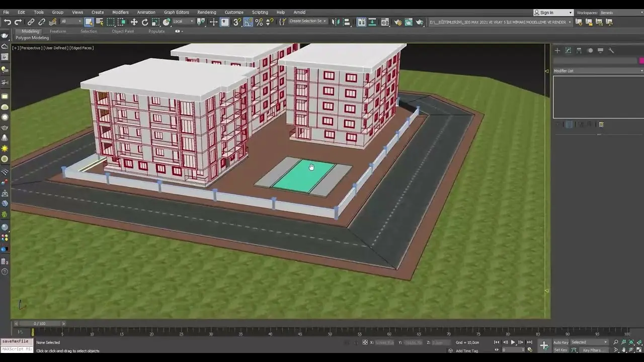The image size is (644, 362).
Task: Open the Align tool
Action: coord(347,22)
